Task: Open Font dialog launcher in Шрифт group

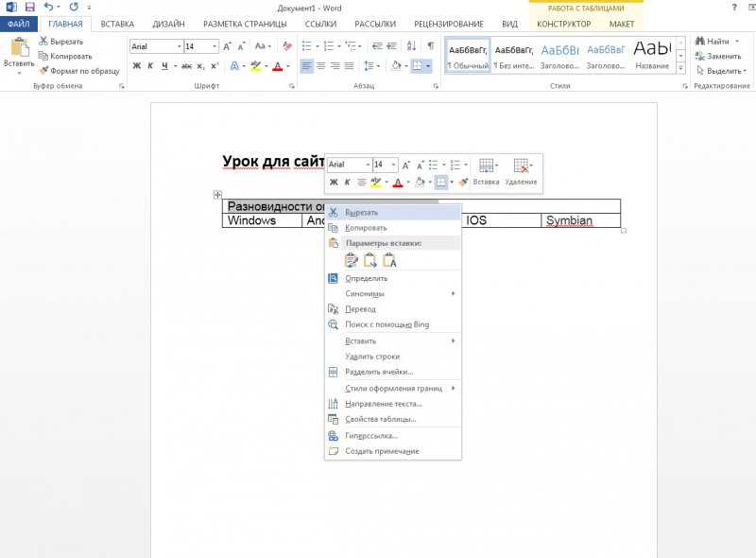Action: tap(292, 86)
